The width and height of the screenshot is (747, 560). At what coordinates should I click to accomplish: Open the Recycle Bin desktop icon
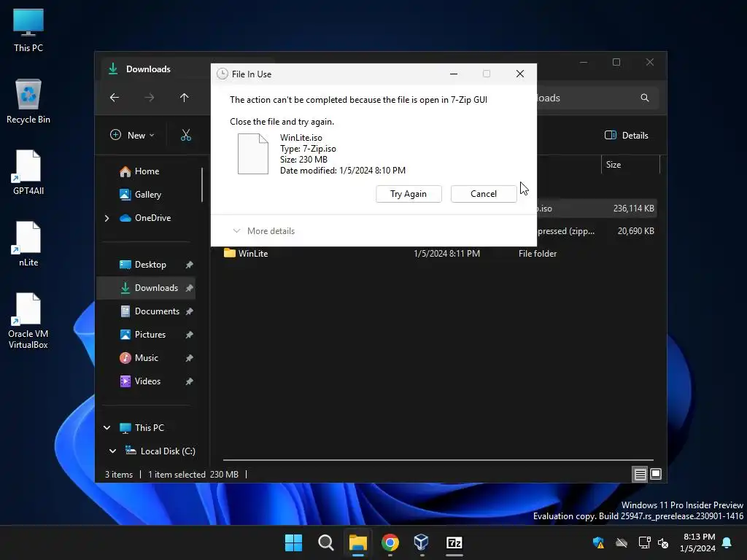tap(28, 101)
